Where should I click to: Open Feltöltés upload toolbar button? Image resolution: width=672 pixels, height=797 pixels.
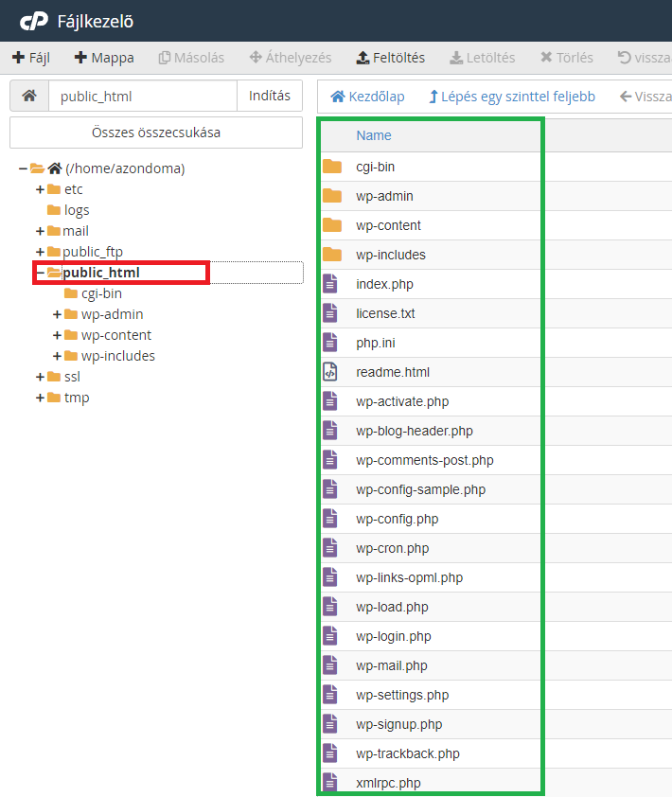click(391, 58)
